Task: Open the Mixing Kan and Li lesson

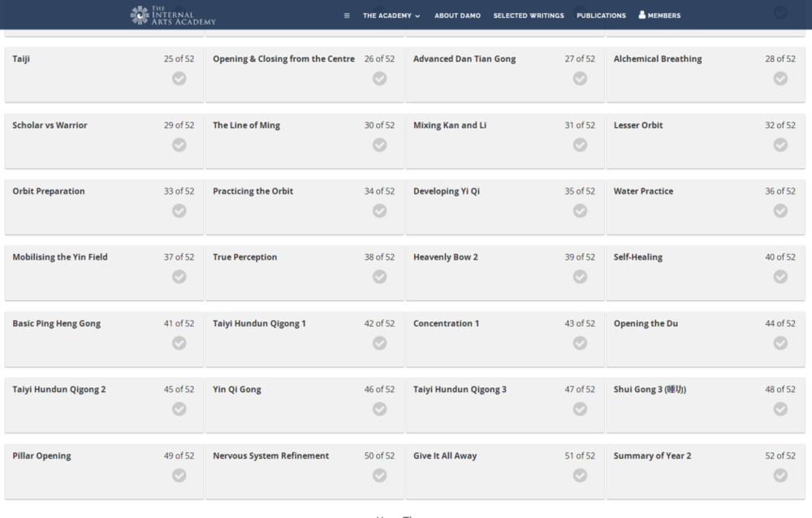Action: 450,126
